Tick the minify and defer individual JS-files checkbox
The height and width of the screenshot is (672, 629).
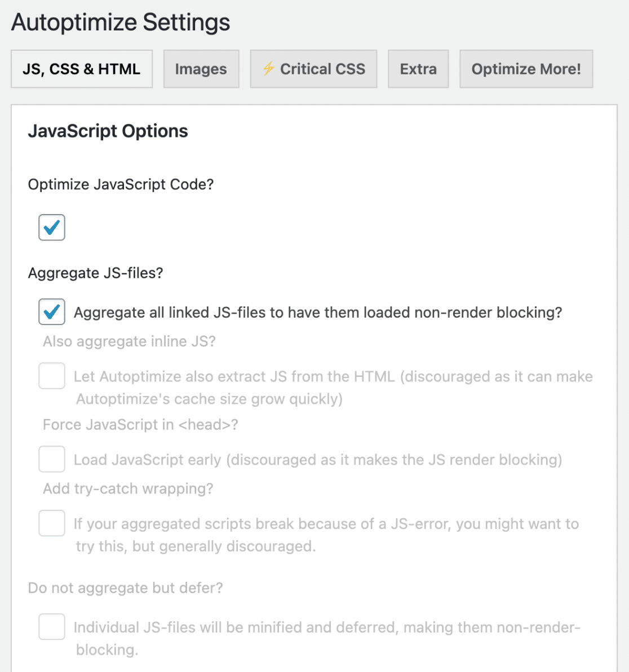coord(52,626)
